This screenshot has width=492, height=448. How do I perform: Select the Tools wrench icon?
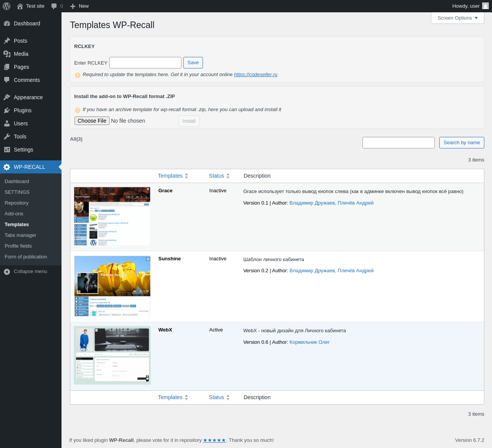(x=7, y=137)
